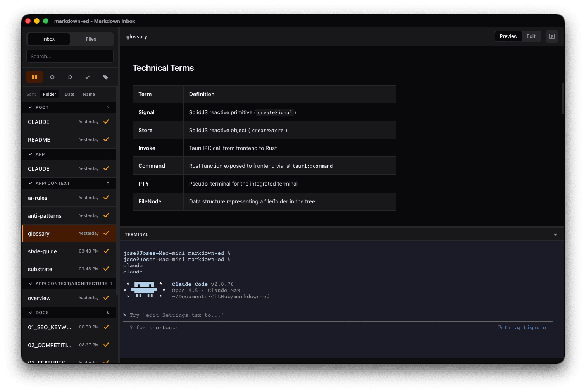Sort files by Name

point(89,94)
